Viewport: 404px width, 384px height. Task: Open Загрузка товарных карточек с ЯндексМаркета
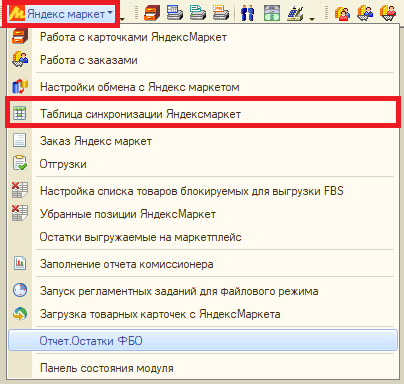coord(203,314)
